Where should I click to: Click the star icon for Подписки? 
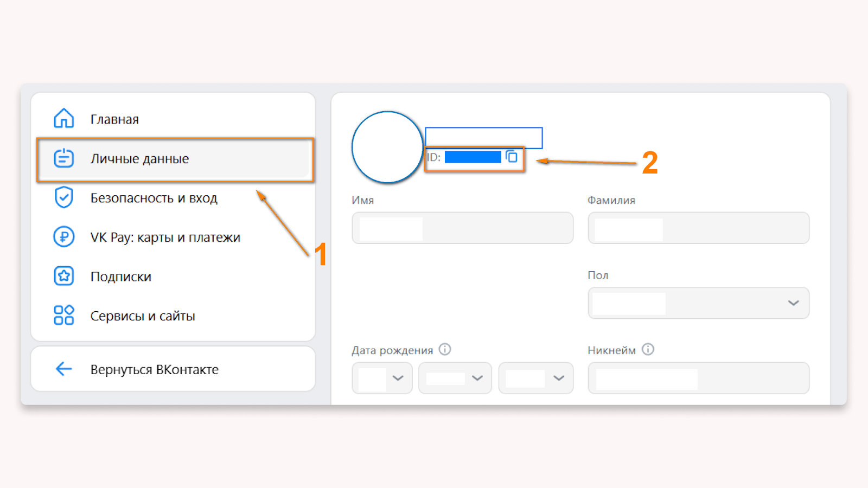coord(64,276)
